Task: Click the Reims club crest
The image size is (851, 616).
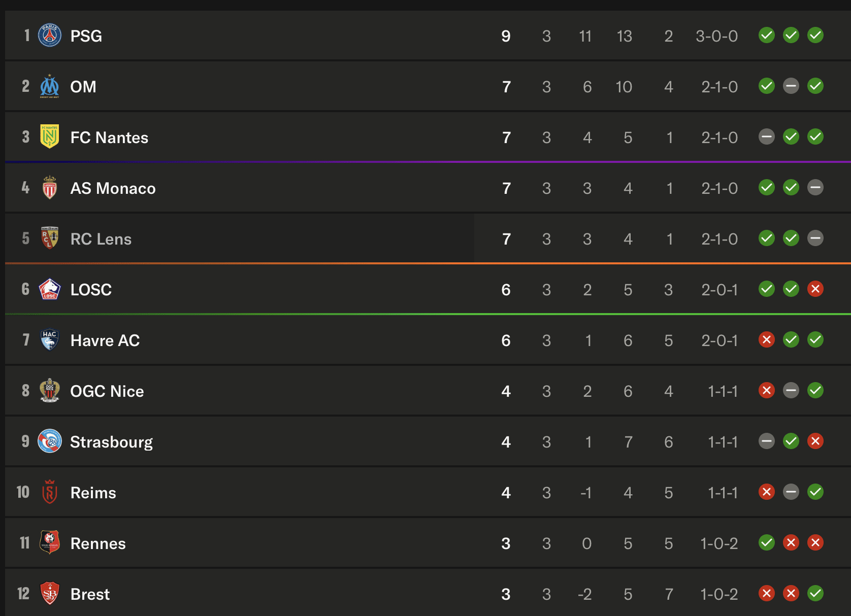Action: 50,492
